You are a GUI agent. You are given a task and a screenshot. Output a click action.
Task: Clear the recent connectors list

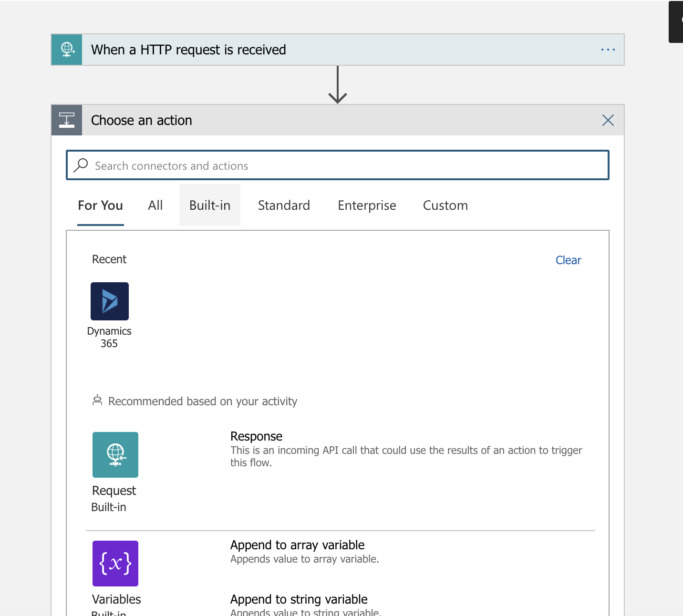[x=568, y=260]
